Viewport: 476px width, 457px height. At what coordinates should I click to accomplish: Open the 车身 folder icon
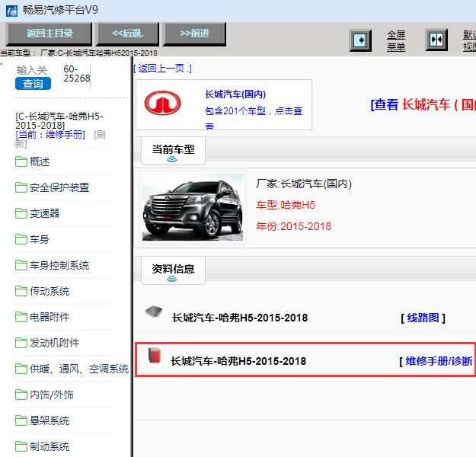coord(21,239)
